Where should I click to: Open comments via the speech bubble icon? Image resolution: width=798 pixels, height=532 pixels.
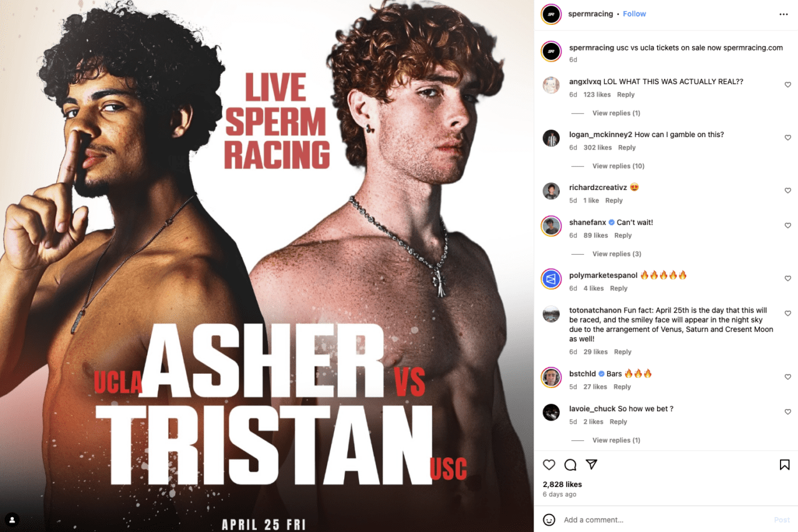click(x=570, y=465)
